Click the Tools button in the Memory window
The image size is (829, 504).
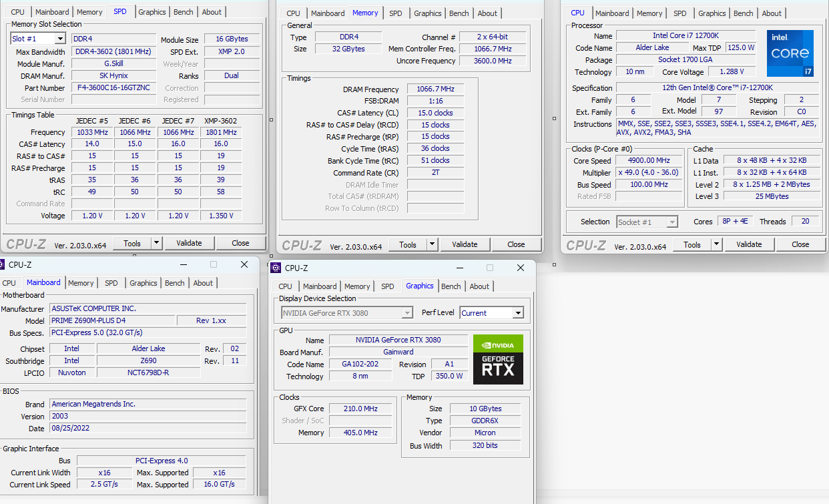click(x=408, y=244)
